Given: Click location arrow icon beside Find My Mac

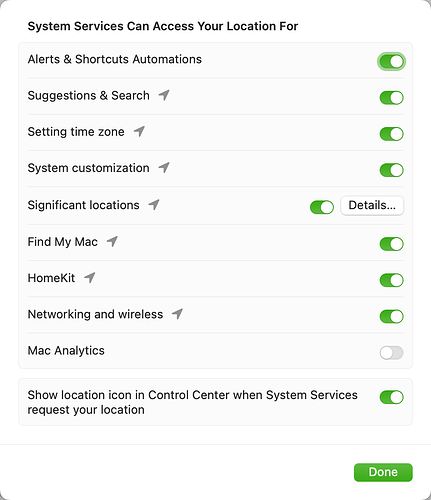Looking at the screenshot, I should pos(112,241).
